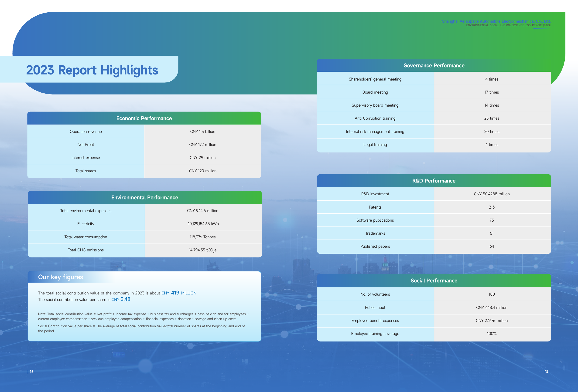This screenshot has height=392, width=578.
Task: Click the 'Legal training' label
Action: 375,145
